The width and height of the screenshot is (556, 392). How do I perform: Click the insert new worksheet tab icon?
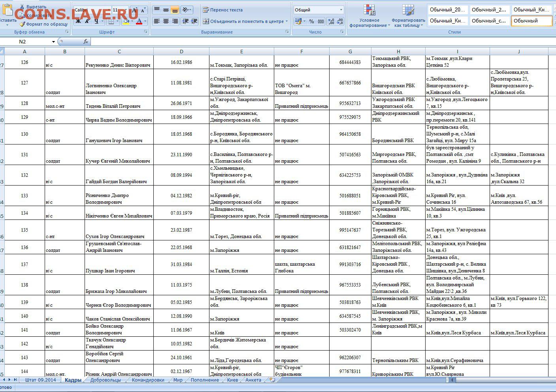[272, 380]
